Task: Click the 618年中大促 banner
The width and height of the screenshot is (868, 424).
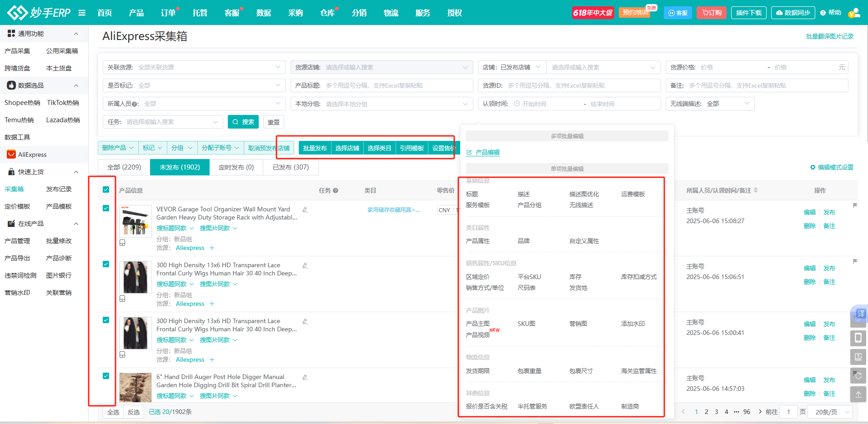Action: (x=593, y=13)
